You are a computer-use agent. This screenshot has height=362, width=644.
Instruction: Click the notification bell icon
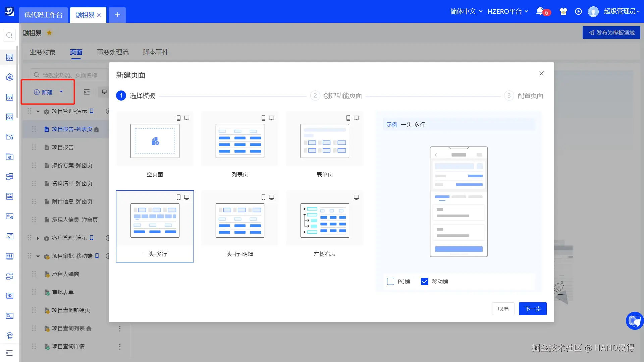click(540, 11)
